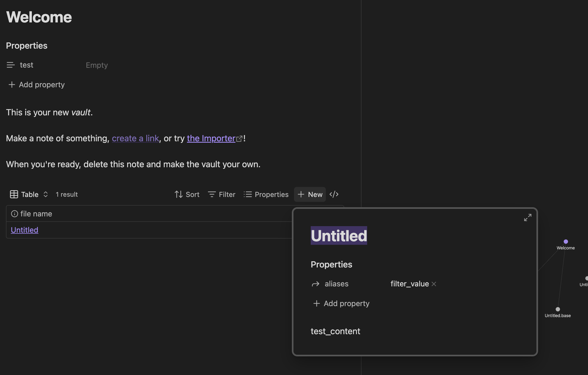588x375 pixels.
Task: Click the embed code icon in base toolbar
Action: [334, 194]
